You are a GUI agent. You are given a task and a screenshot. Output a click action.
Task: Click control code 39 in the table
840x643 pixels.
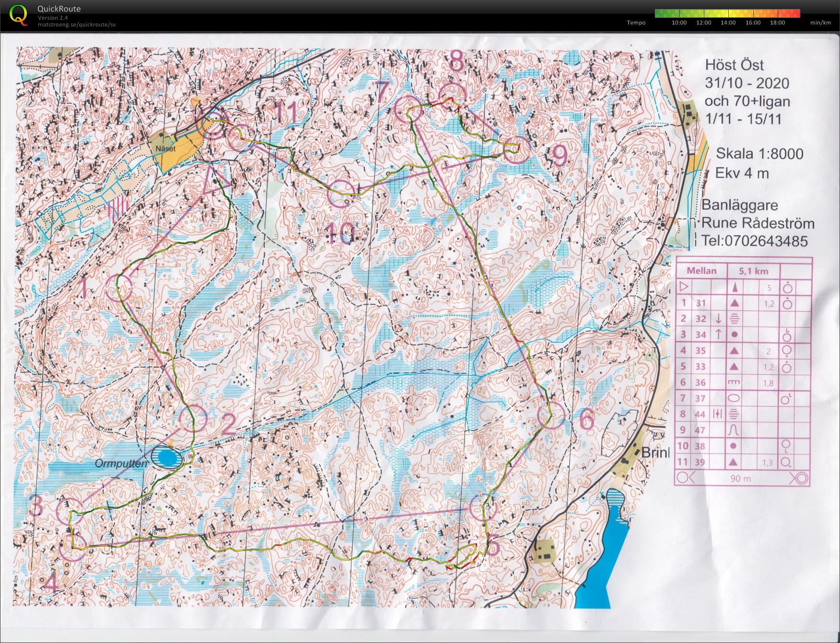[700, 462]
